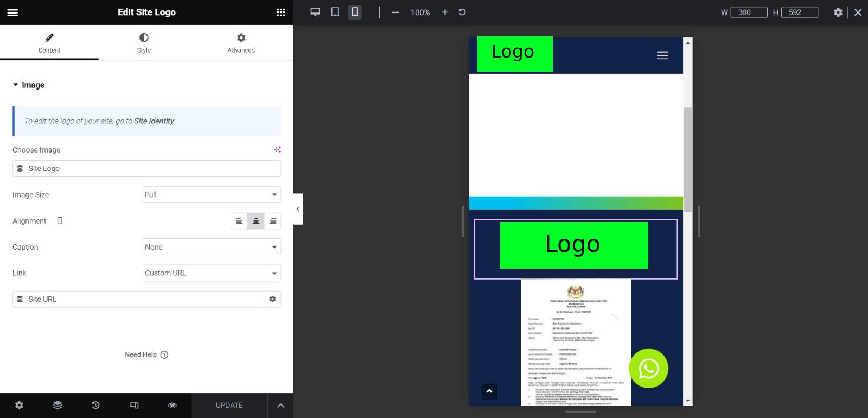This screenshot has height=418, width=868.
Task: Open revision history icon
Action: [95, 405]
